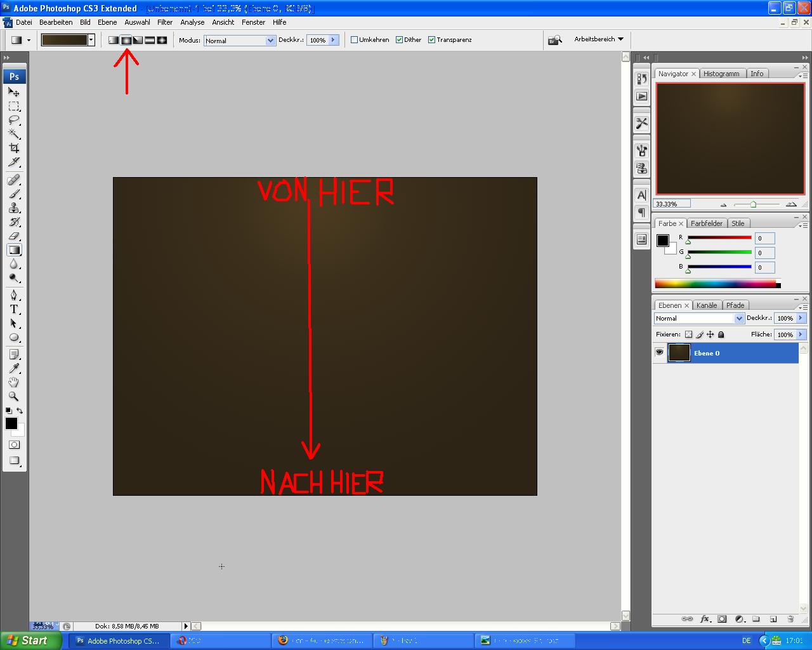Select the Zoom magnifier tool

coord(14,397)
